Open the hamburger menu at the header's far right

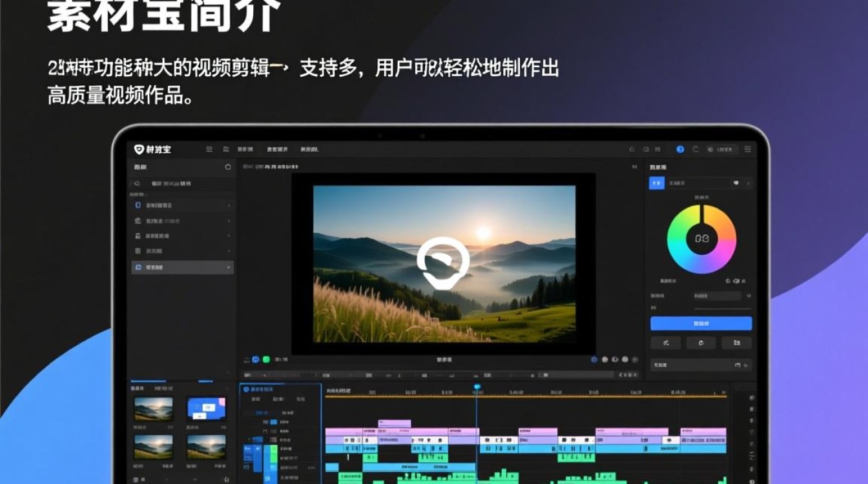coord(747,149)
